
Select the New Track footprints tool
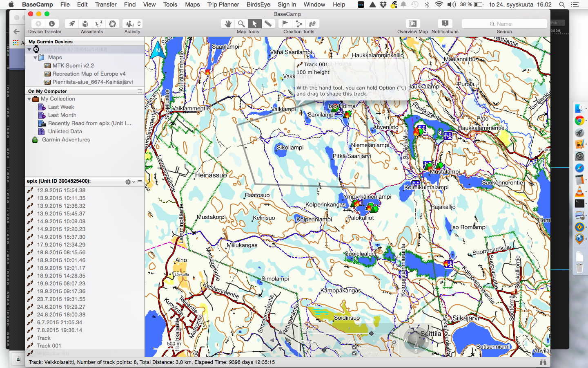tap(312, 24)
